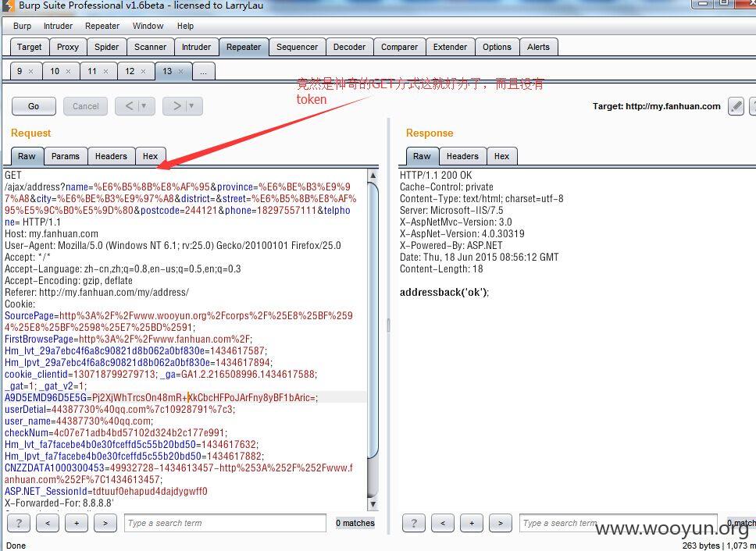Image resolution: width=756 pixels, height=551 pixels.
Task: Switch to the Options tab
Action: pyautogui.click(x=497, y=47)
